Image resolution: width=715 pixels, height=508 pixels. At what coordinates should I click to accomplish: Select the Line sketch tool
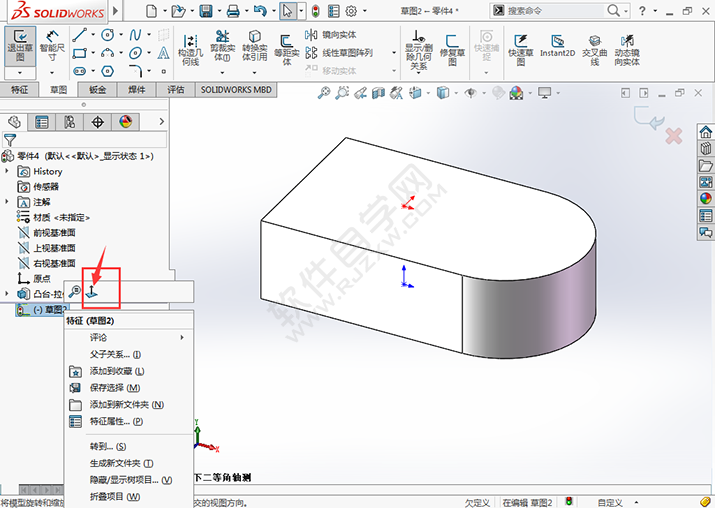(79, 35)
